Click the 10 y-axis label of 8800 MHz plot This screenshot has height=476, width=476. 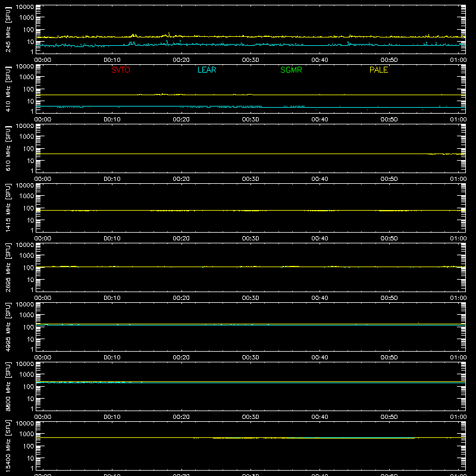[x=30, y=399]
